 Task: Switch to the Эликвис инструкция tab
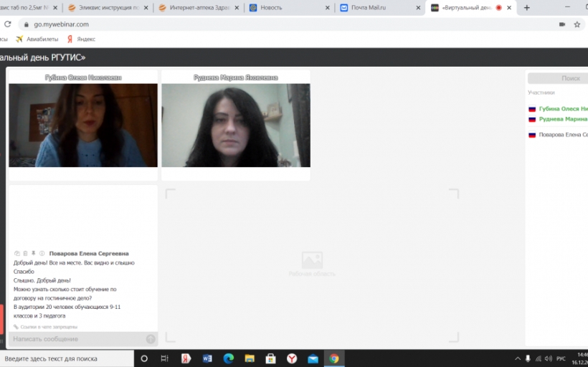pyautogui.click(x=108, y=7)
